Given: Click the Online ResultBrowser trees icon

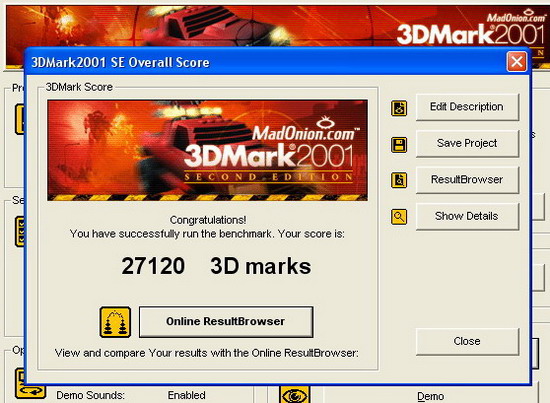Looking at the screenshot, I should (x=115, y=322).
